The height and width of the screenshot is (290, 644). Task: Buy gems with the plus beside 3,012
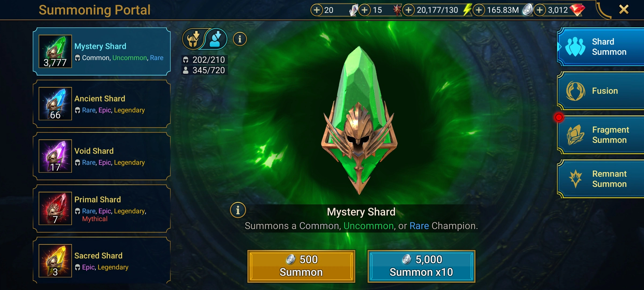pyautogui.click(x=540, y=10)
